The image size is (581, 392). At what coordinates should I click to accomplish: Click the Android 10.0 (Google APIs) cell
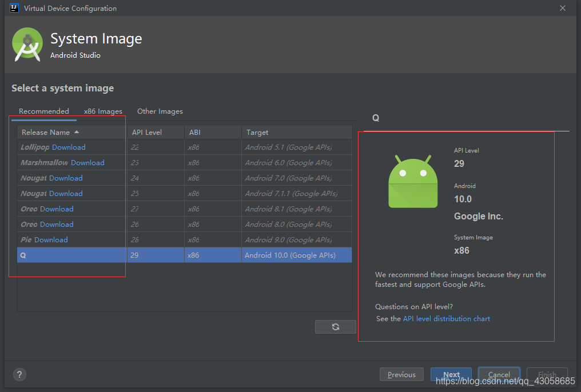pos(297,255)
